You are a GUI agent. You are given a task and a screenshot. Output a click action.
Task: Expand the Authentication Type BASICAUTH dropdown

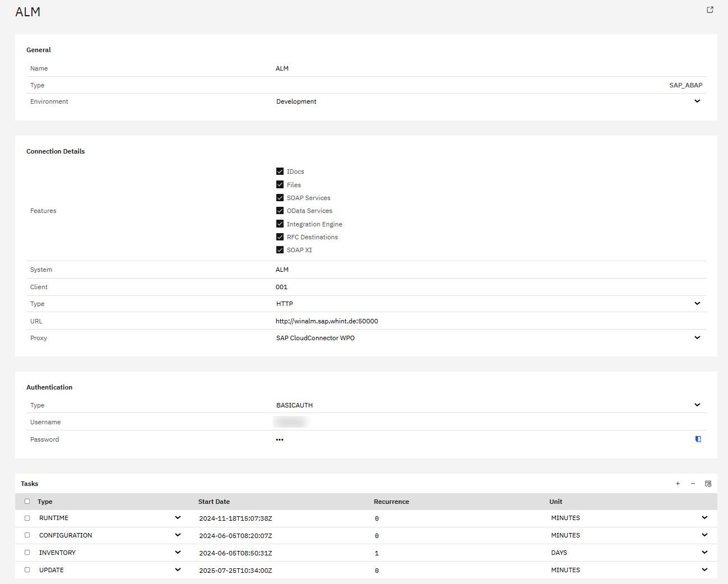(697, 405)
